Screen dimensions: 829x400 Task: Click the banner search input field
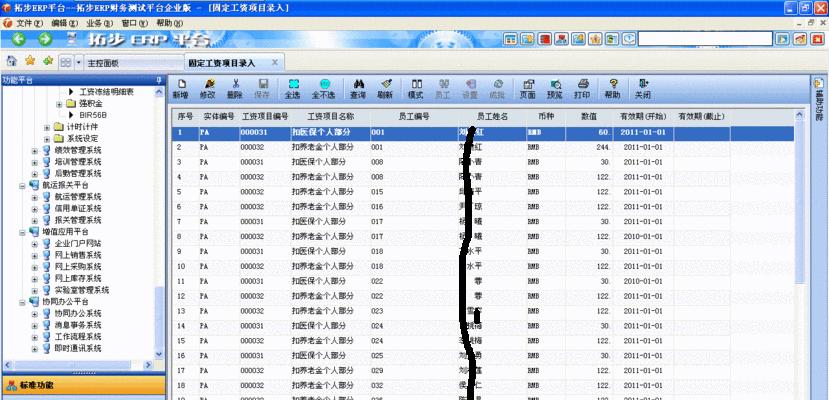click(x=705, y=39)
